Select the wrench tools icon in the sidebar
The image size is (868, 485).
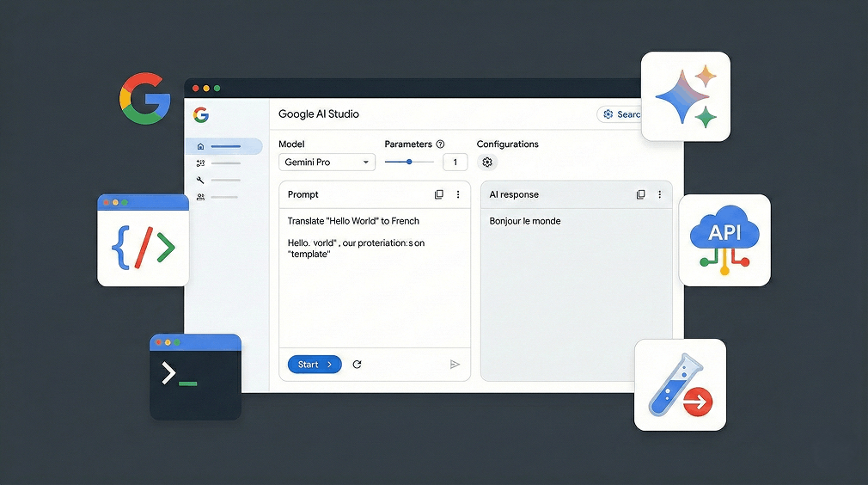pos(200,180)
